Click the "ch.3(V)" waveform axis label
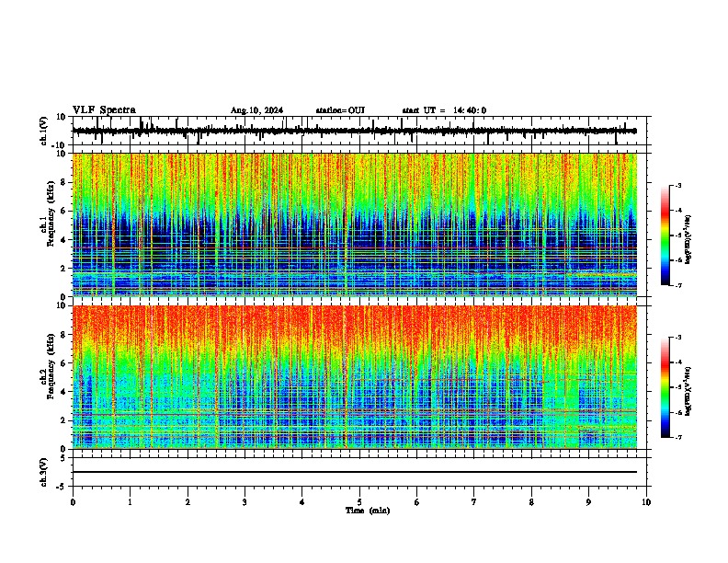The height and width of the screenshot is (563, 728). click(x=44, y=472)
